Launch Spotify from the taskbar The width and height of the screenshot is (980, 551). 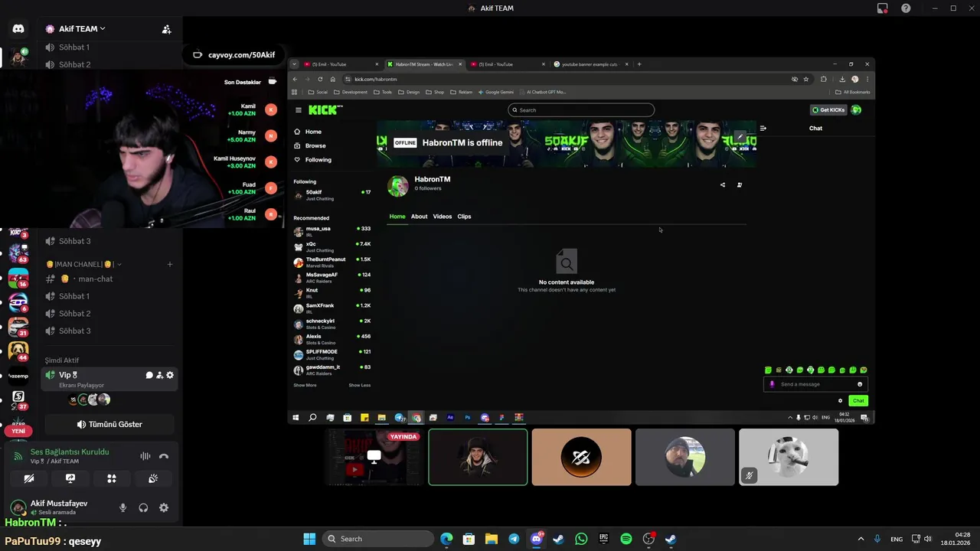tap(626, 539)
